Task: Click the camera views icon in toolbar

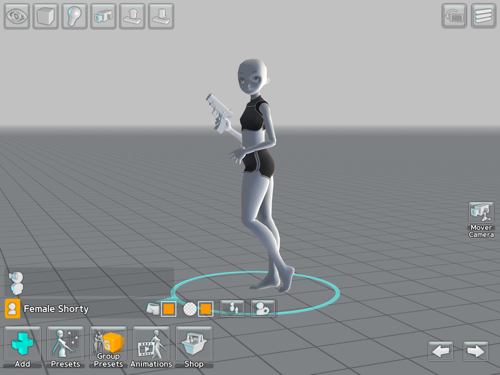Action: click(103, 16)
